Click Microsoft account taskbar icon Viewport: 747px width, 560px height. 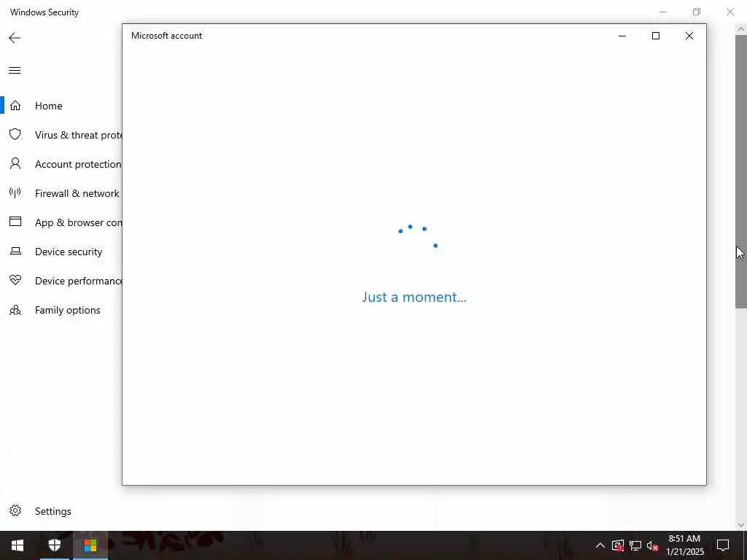click(90, 545)
